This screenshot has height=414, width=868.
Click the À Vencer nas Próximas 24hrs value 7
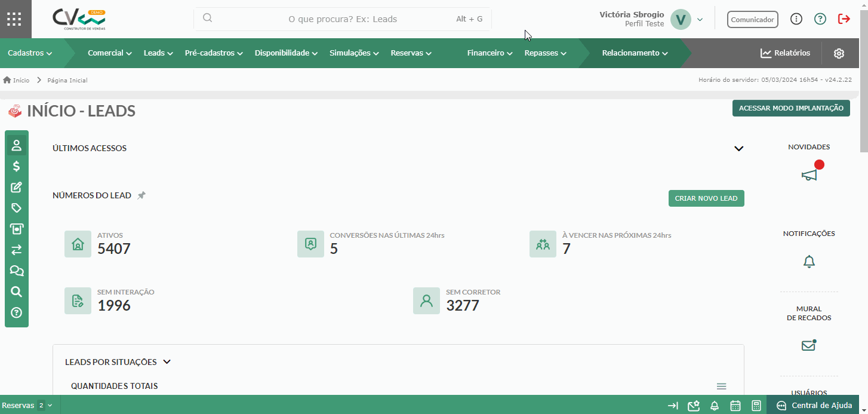click(567, 249)
